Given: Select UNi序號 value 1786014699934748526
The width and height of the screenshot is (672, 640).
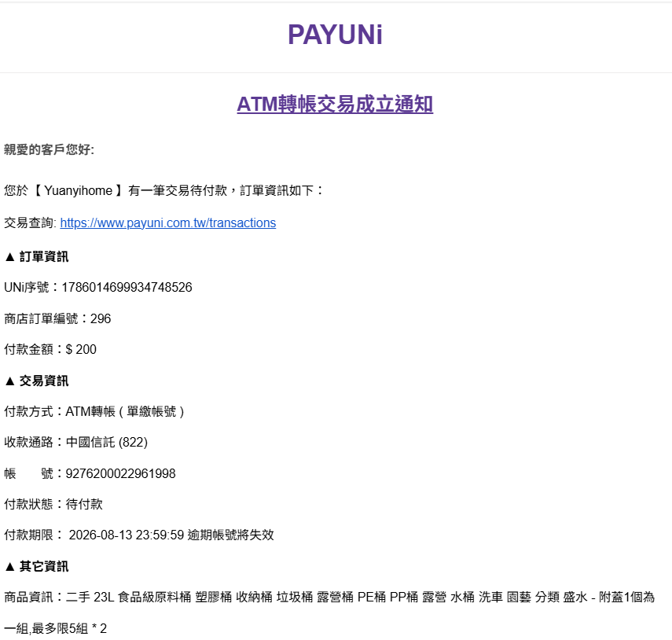Looking at the screenshot, I should 127,287.
